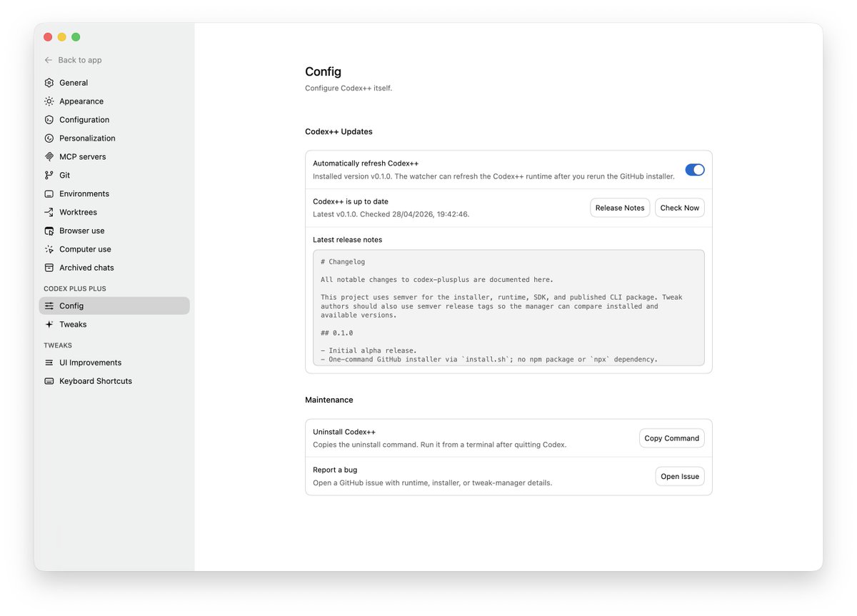The width and height of the screenshot is (857, 616).
Task: Click inside the release notes text box
Action: [x=508, y=308]
